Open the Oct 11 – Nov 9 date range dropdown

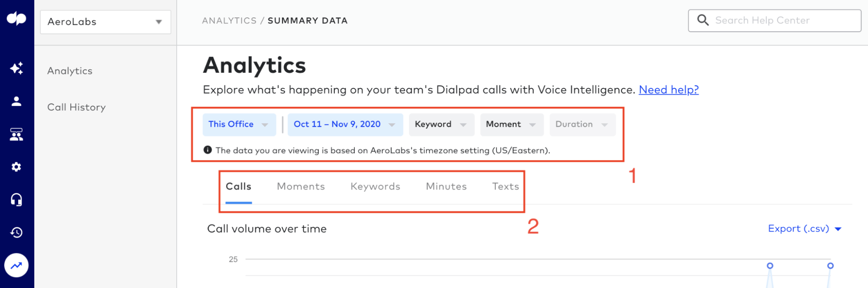point(345,124)
